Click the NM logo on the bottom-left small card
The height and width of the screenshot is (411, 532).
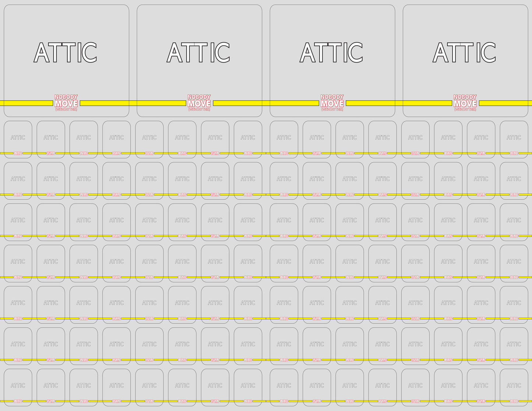(x=18, y=401)
